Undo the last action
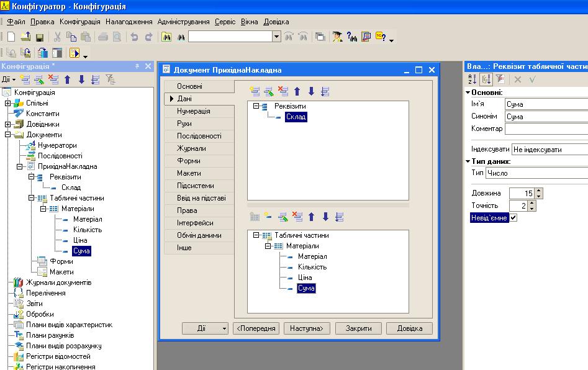588x370 pixels. pos(134,37)
